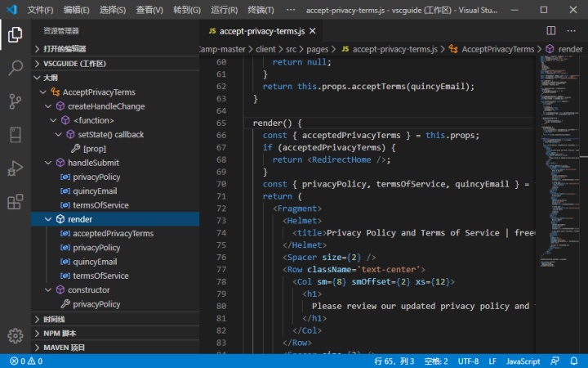Expand the VSCGUIDE (工作区) section

click(x=115, y=64)
